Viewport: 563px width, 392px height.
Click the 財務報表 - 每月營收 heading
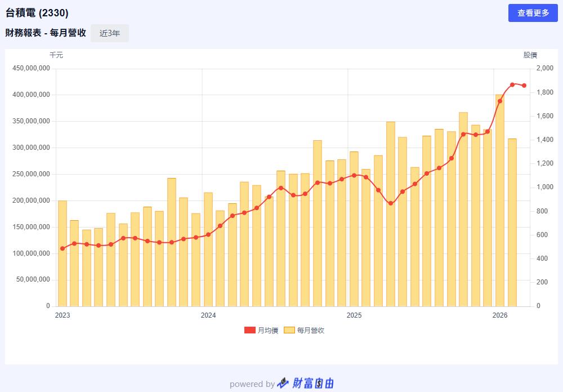(46, 33)
